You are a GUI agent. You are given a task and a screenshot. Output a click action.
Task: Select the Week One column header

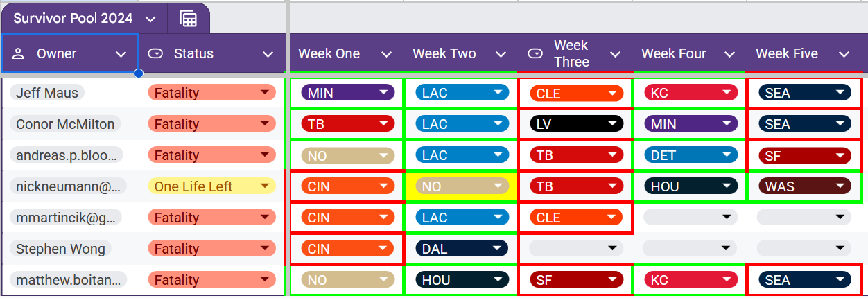pyautogui.click(x=329, y=54)
